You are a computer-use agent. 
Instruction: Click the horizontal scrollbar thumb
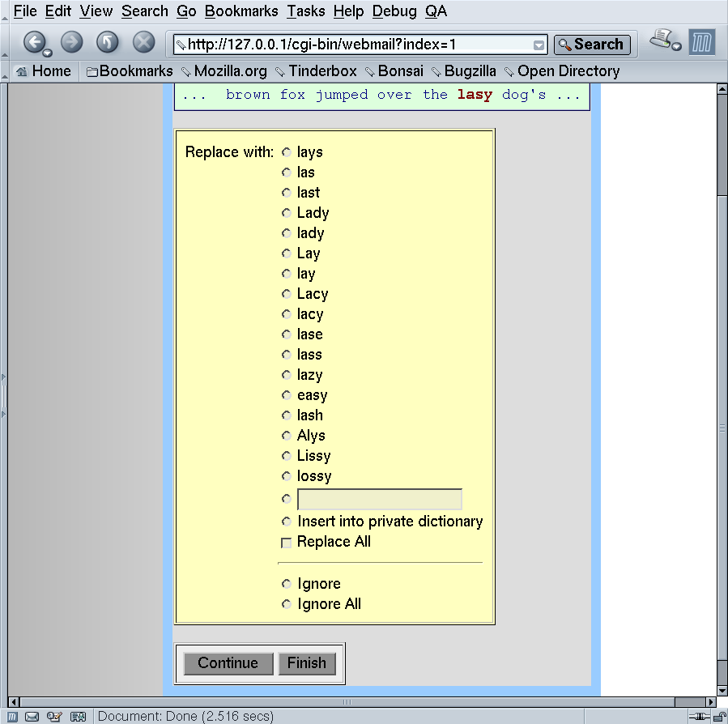click(347, 701)
